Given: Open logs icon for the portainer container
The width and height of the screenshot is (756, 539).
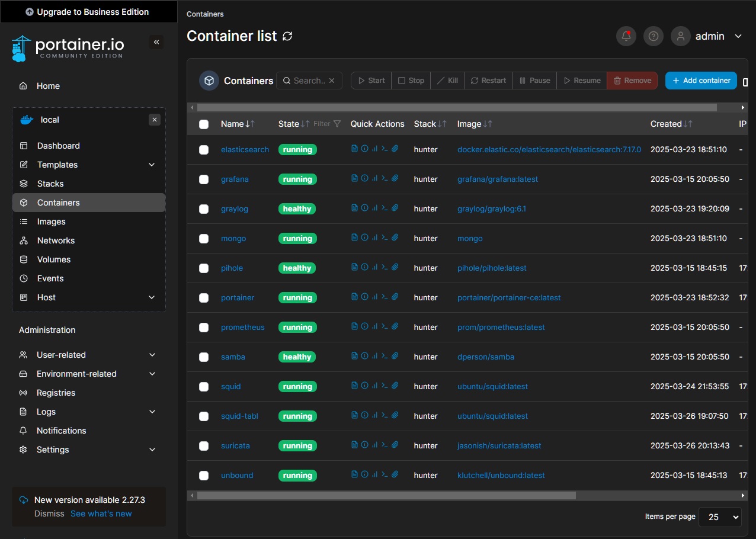Looking at the screenshot, I should point(354,297).
